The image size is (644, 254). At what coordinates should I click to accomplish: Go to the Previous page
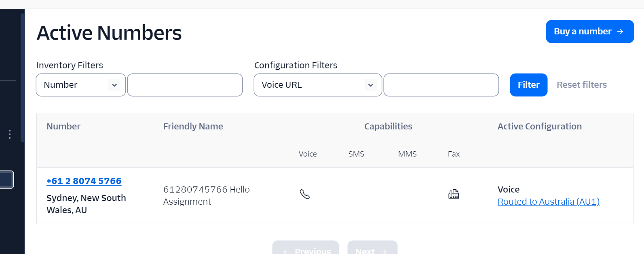coord(306,250)
